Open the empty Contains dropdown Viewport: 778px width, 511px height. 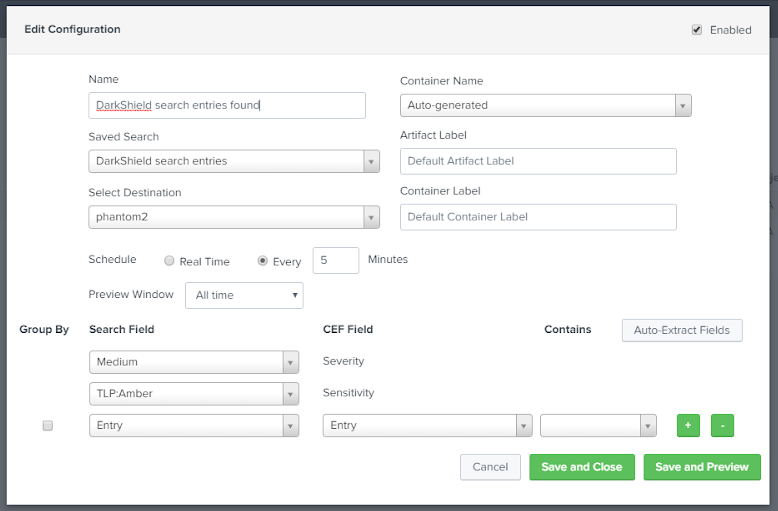(598, 425)
